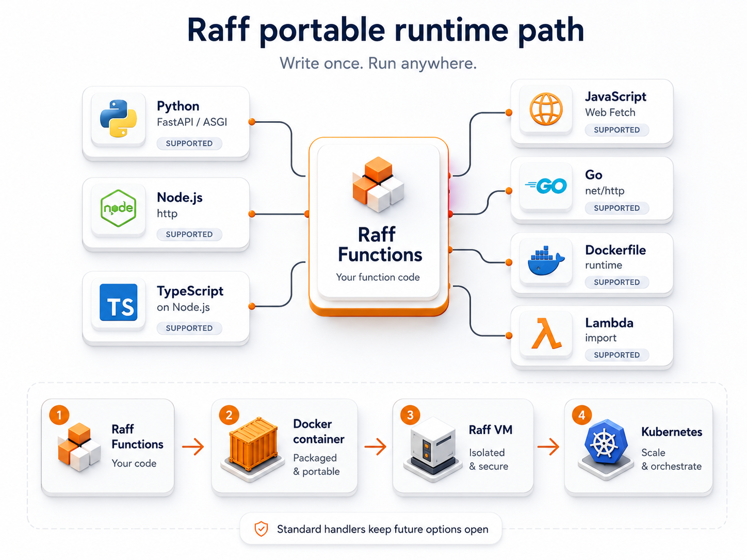Click the Python logo icon
This screenshot has height=560, width=747.
coord(118,119)
